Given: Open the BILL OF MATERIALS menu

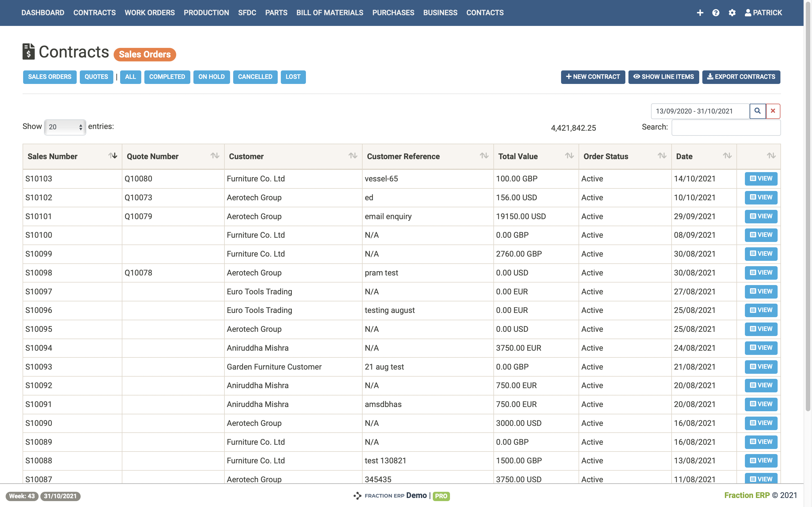Looking at the screenshot, I should (x=330, y=13).
